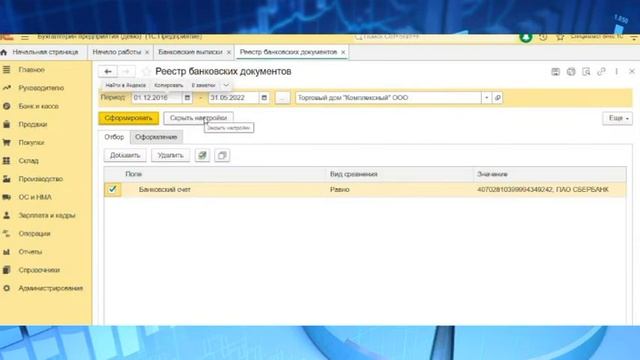Click the mark-all checkboxes icon button

(x=202, y=156)
